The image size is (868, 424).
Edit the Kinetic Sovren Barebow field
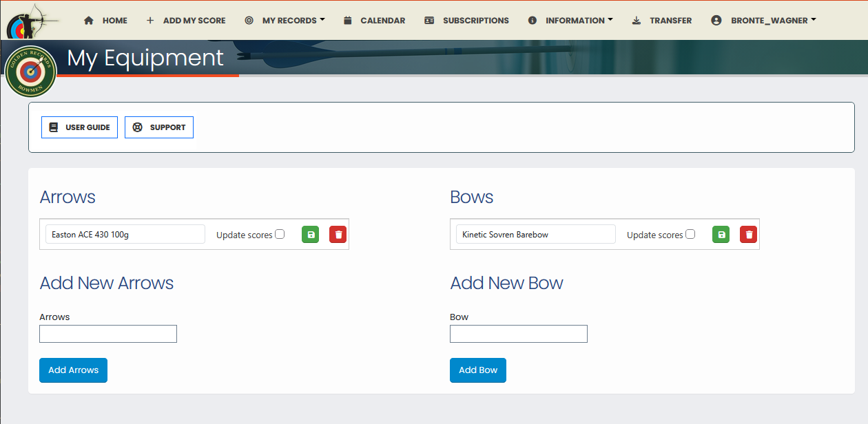pyautogui.click(x=536, y=234)
